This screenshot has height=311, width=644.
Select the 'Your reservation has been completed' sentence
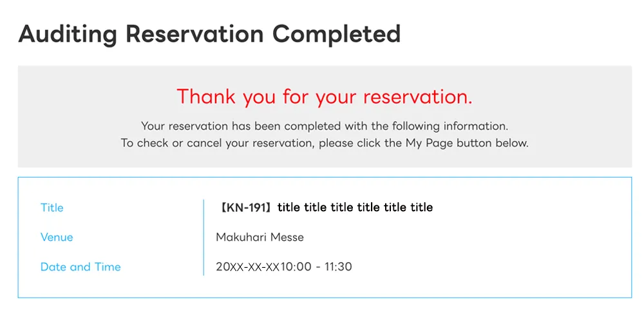tap(324, 126)
